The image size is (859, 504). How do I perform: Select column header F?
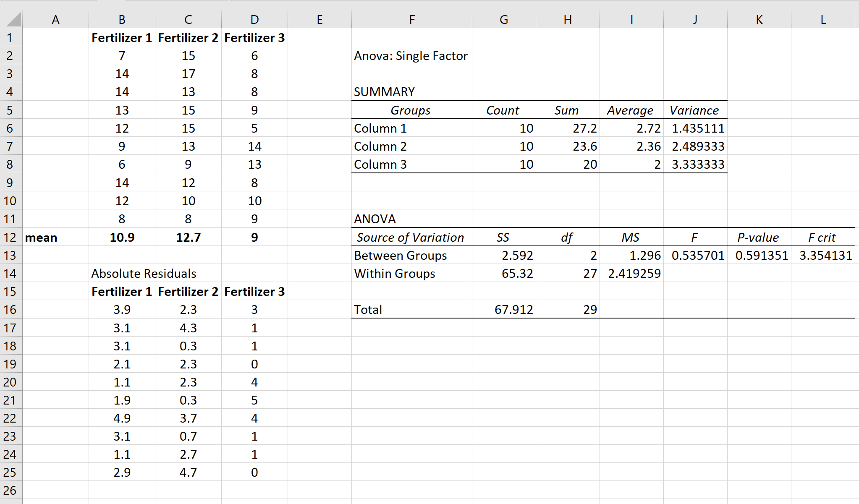pyautogui.click(x=411, y=19)
